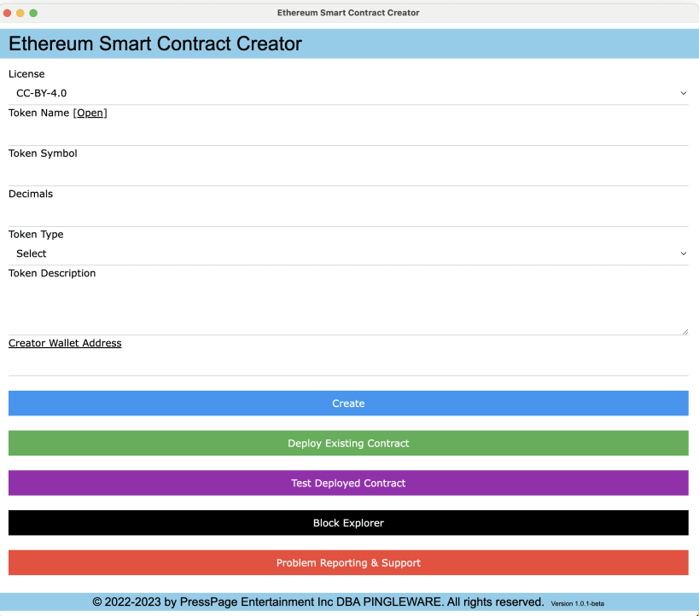The height and width of the screenshot is (616, 699).
Task: Click the Decimals label
Action: (31, 194)
